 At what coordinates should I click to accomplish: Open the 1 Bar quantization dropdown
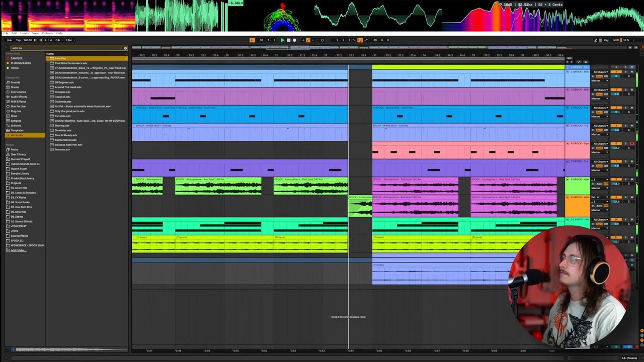(x=70, y=40)
